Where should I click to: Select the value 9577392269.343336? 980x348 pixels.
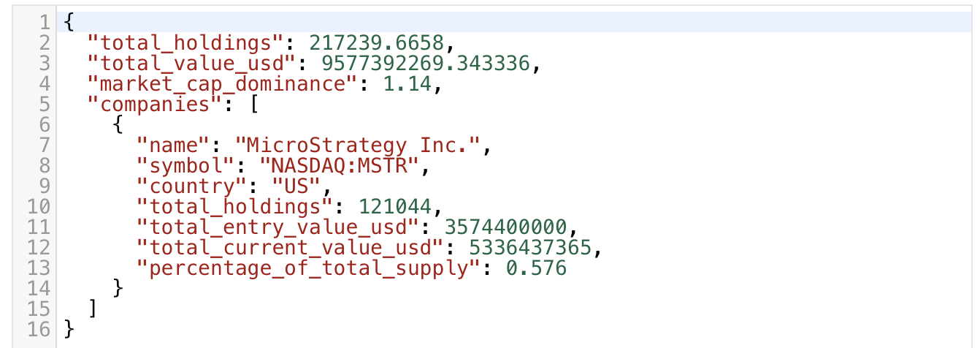point(424,64)
